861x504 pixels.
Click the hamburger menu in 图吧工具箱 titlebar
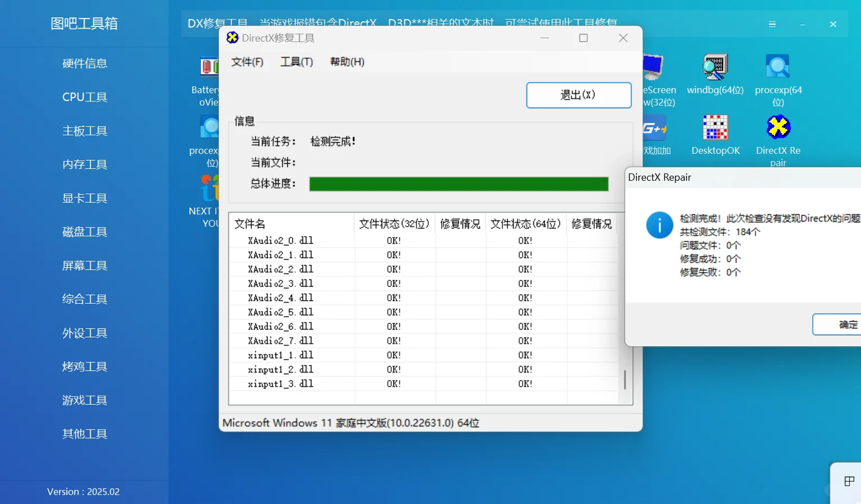772,24
